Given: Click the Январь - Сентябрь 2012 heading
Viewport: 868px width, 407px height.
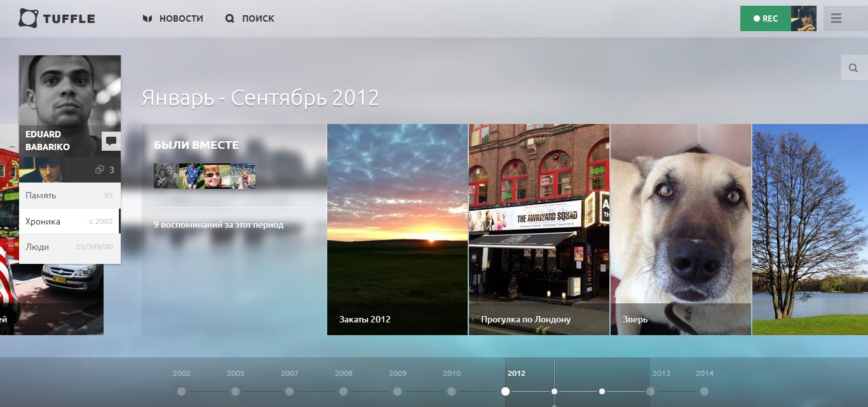Looking at the screenshot, I should tap(261, 98).
